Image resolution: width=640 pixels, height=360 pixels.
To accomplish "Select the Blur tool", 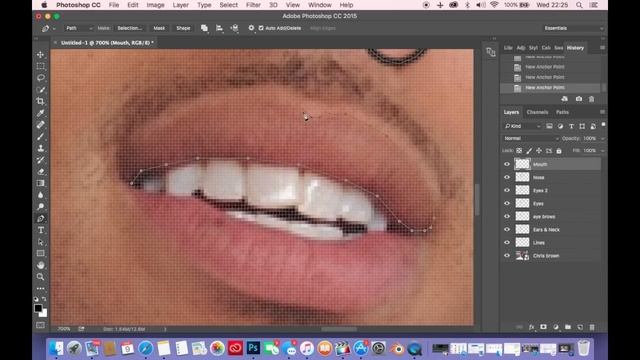I will pyautogui.click(x=40, y=195).
